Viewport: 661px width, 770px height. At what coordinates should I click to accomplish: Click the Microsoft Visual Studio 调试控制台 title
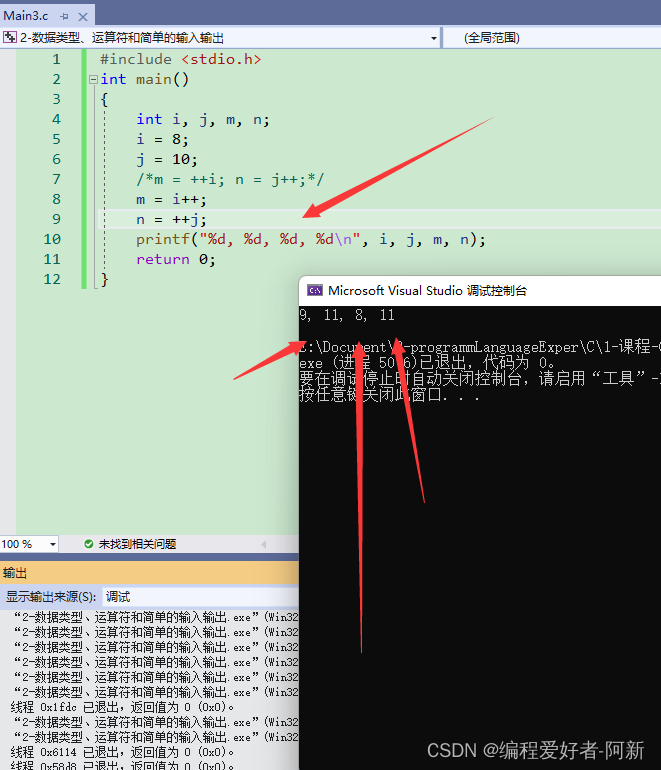tap(427, 291)
